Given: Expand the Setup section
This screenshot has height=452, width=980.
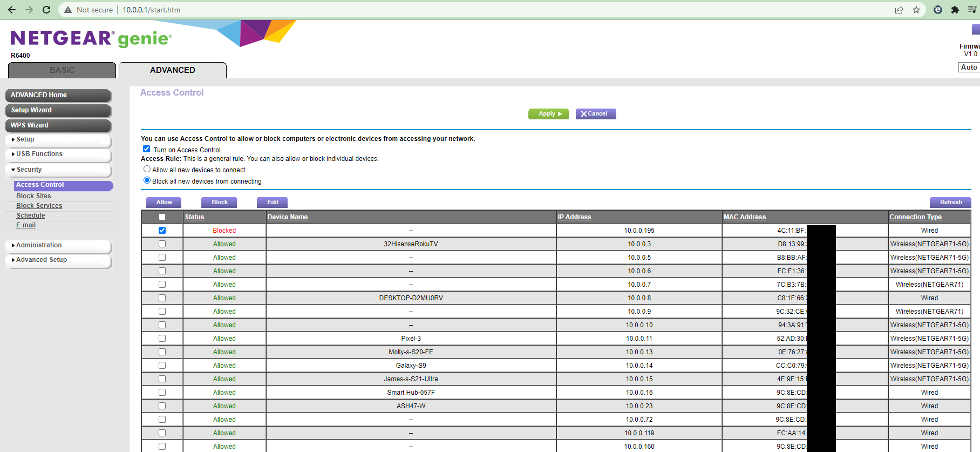Looking at the screenshot, I should [58, 139].
